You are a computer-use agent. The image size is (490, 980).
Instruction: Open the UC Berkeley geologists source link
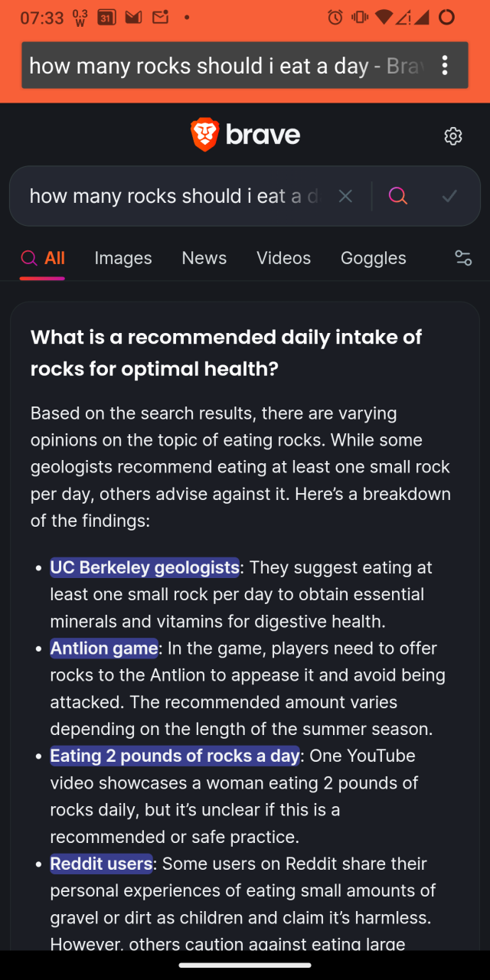click(144, 567)
